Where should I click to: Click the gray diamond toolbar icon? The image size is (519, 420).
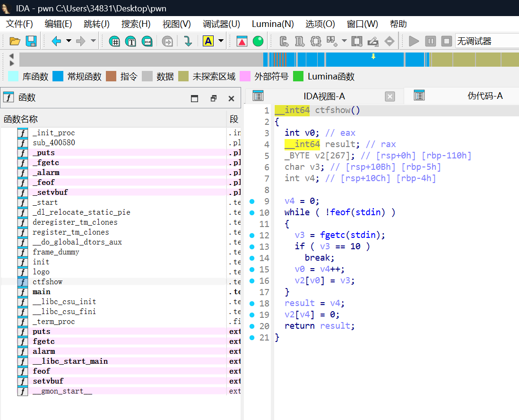point(389,42)
